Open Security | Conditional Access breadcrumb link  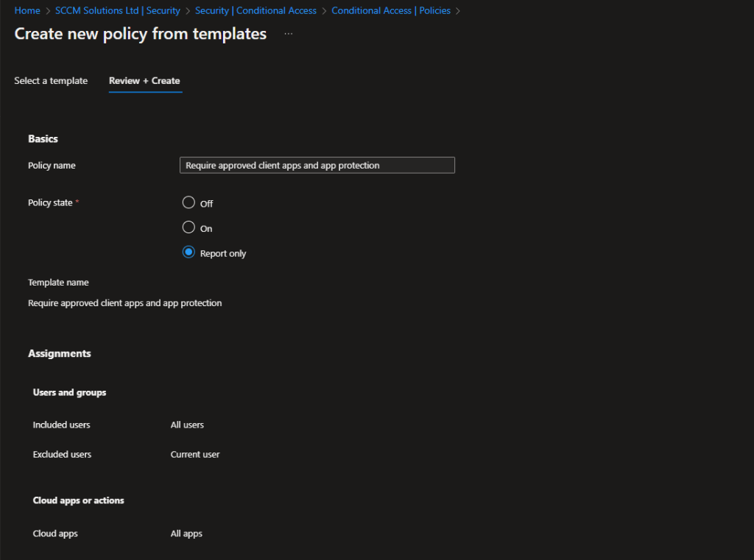[256, 11]
